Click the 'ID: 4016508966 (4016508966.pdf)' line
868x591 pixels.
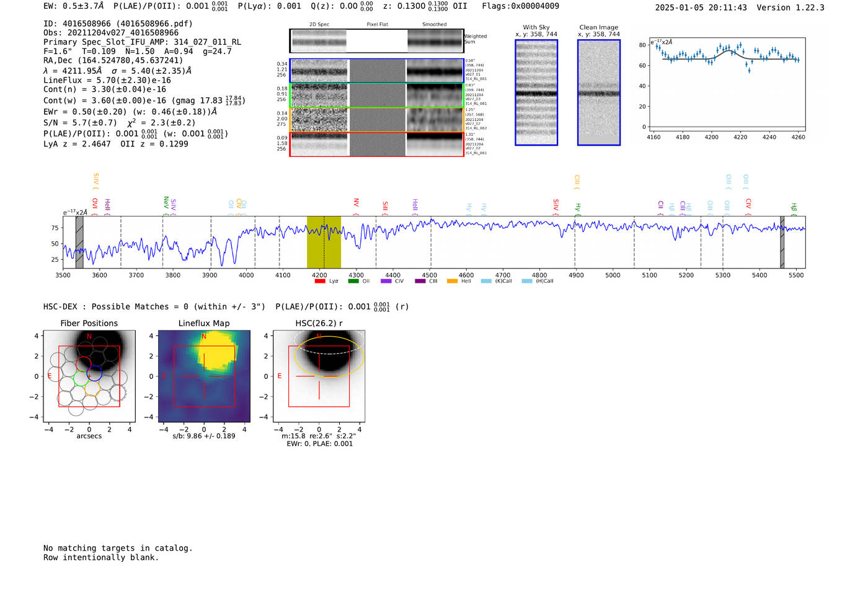coord(118,24)
